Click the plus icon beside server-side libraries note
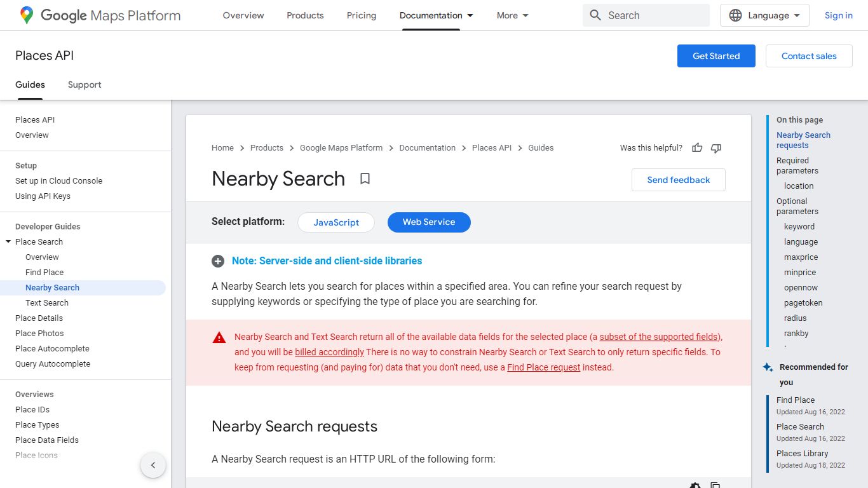 [x=218, y=261]
